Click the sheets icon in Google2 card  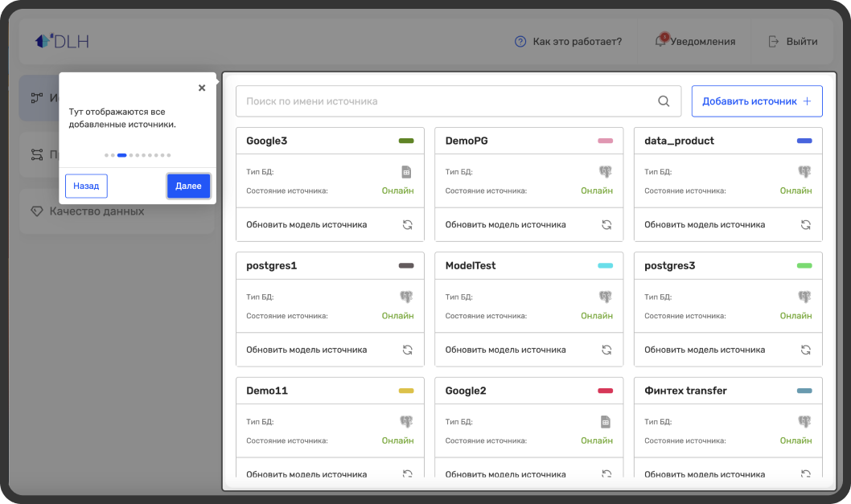(606, 421)
